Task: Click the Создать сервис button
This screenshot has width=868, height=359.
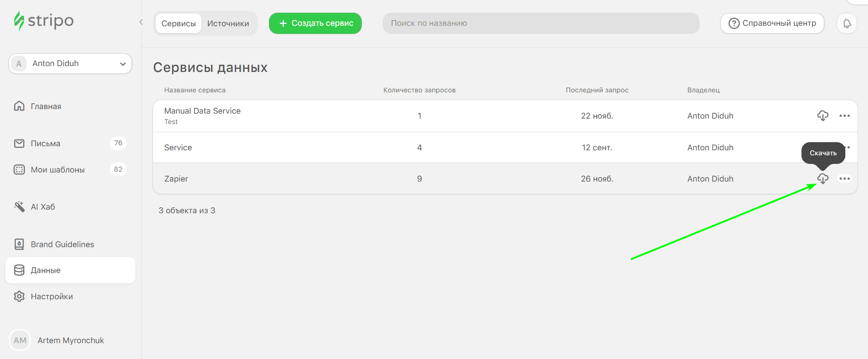Action: (x=315, y=23)
